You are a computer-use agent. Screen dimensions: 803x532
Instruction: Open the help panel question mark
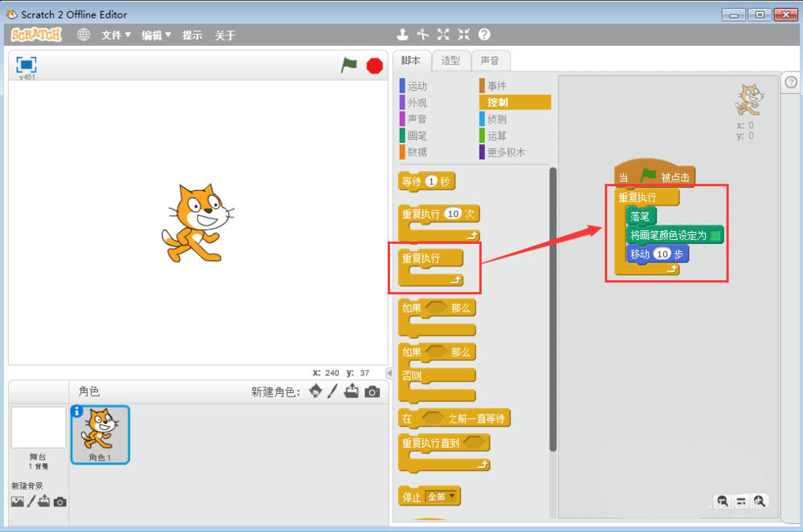tap(791, 83)
